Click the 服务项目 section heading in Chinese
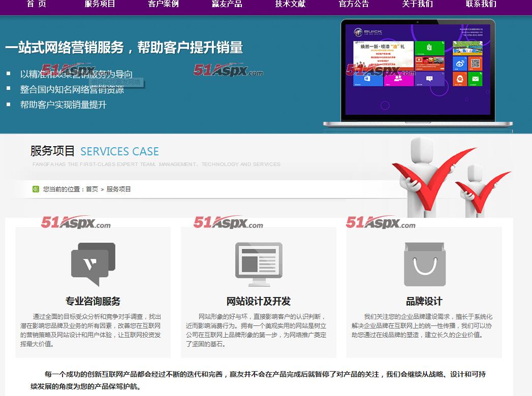The width and height of the screenshot is (532, 396). pyautogui.click(x=52, y=151)
